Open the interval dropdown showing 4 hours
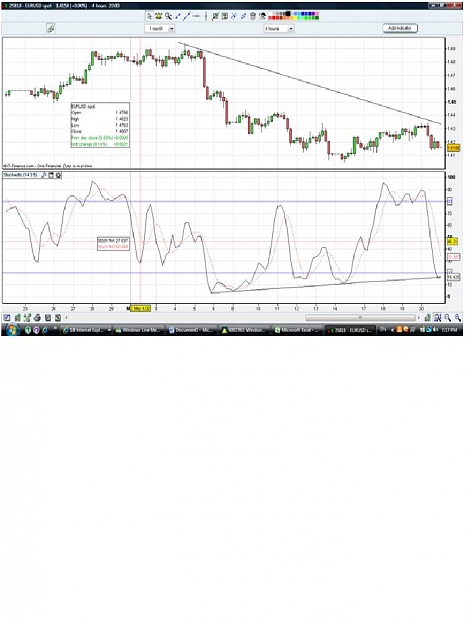 click(x=279, y=29)
